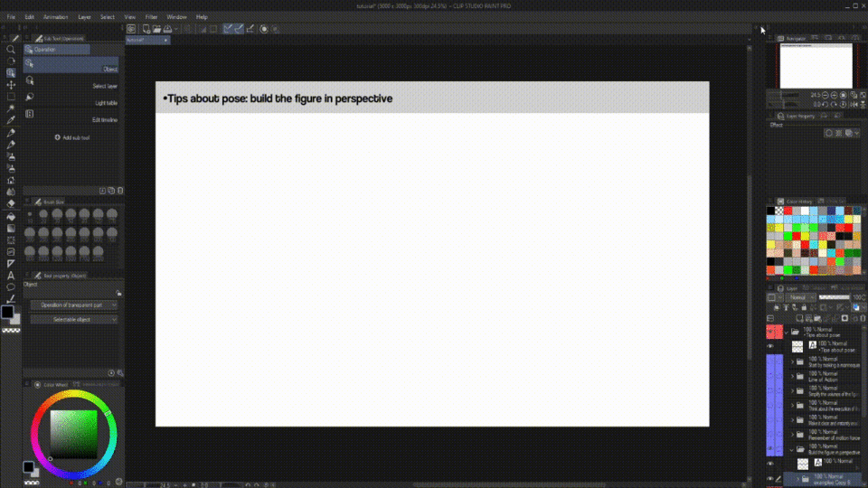Image resolution: width=868 pixels, height=488 pixels.
Task: Select the Edit timeline sub tool
Action: coord(71,115)
